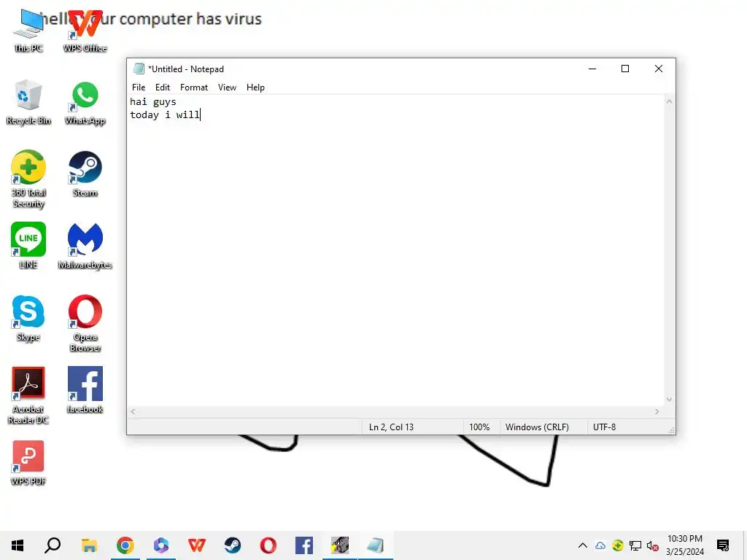747x560 pixels.
Task: Open Copilot icon in taskbar
Action: [x=161, y=545]
